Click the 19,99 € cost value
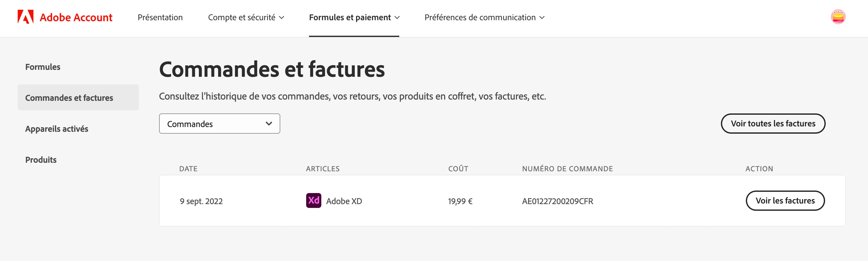The height and width of the screenshot is (261, 868). (x=460, y=201)
